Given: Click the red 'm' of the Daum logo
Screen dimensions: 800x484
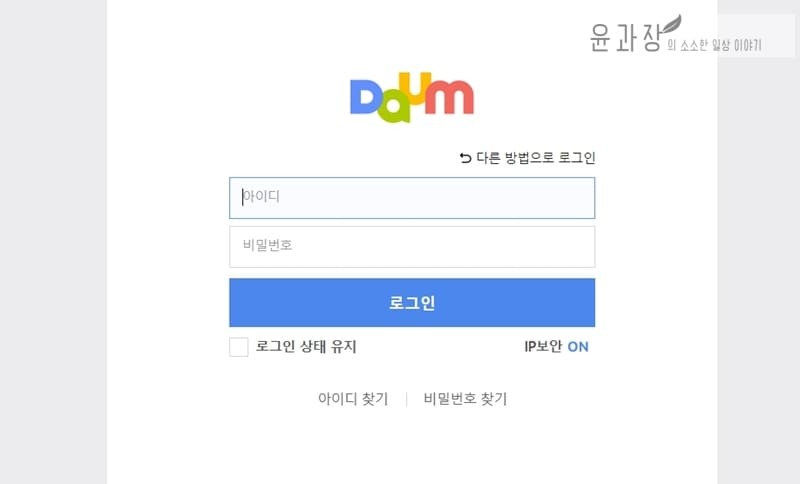Looking at the screenshot, I should 449,96.
